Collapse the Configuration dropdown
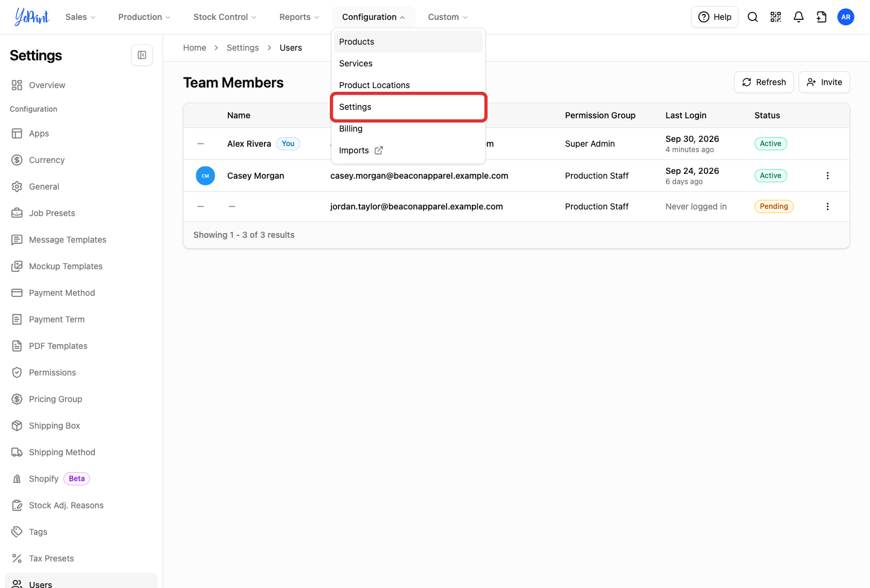 coord(373,17)
